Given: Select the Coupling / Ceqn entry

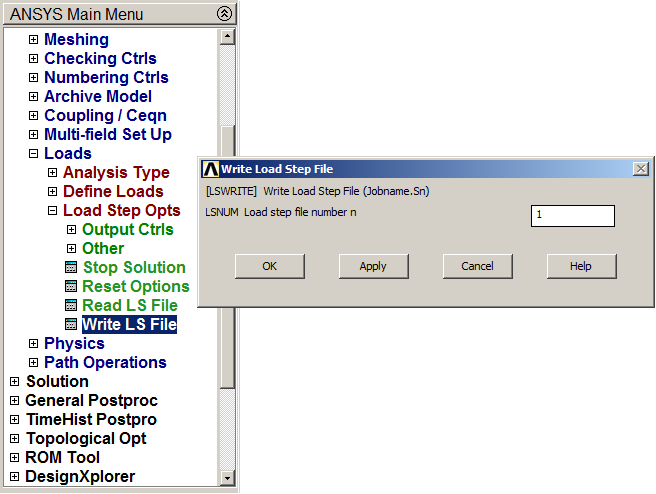Looking at the screenshot, I should [x=105, y=115].
